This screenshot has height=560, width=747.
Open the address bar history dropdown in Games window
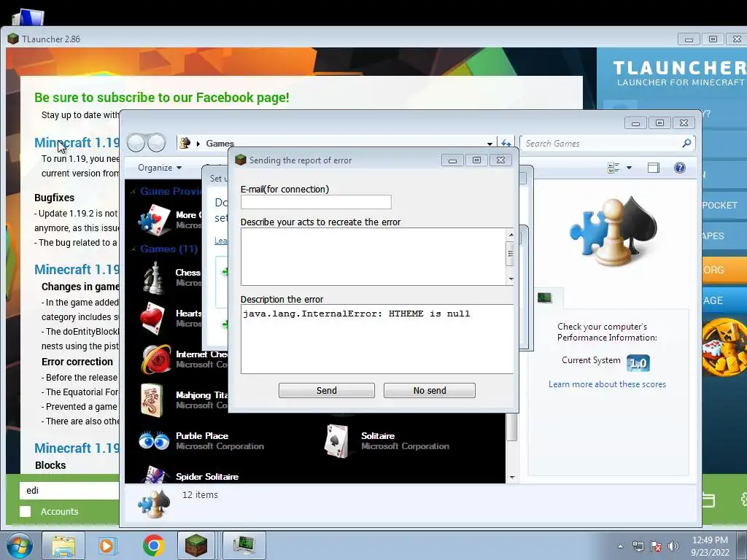click(x=489, y=144)
